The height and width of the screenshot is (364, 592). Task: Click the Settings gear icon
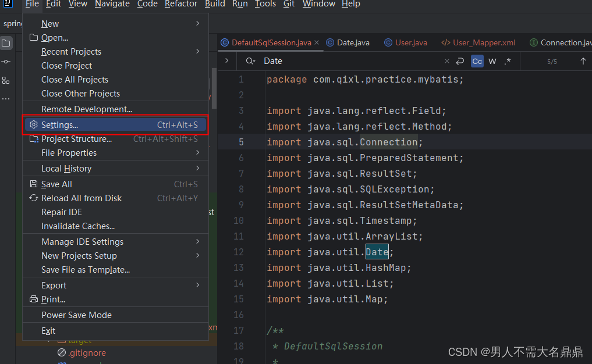34,124
